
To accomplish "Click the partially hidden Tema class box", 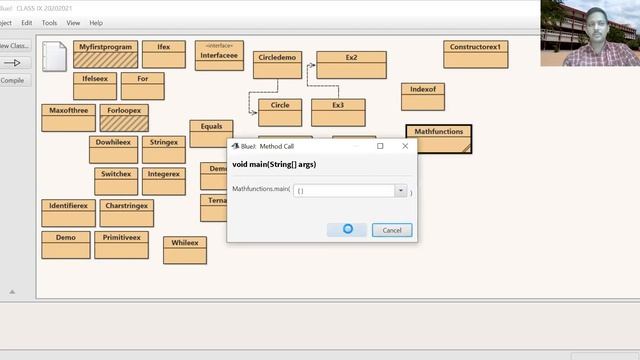I will coord(214,208).
